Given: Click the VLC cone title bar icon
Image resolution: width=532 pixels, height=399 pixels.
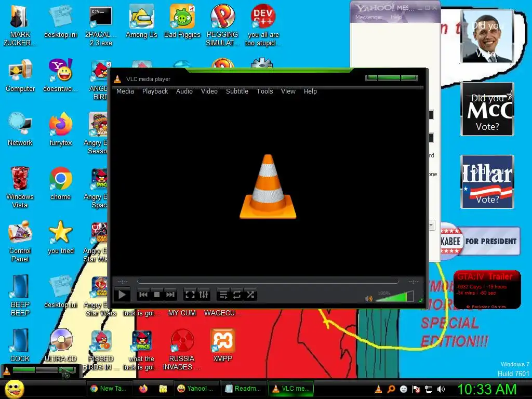Looking at the screenshot, I should (x=117, y=79).
